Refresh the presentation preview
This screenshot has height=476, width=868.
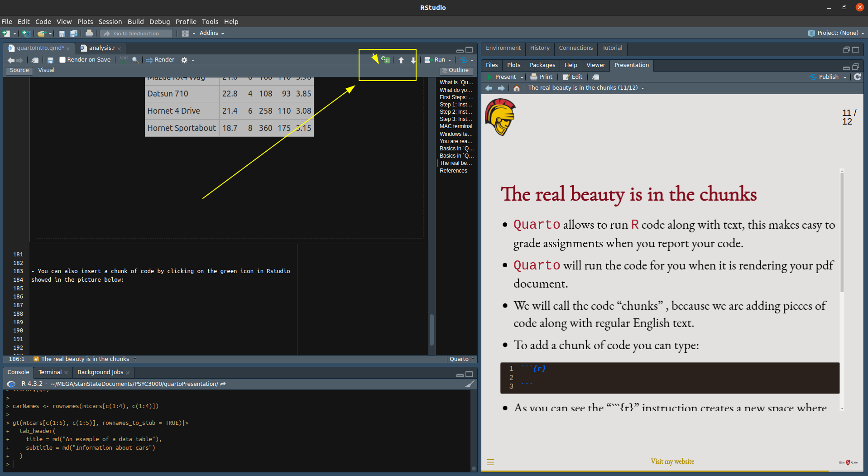pyautogui.click(x=857, y=77)
